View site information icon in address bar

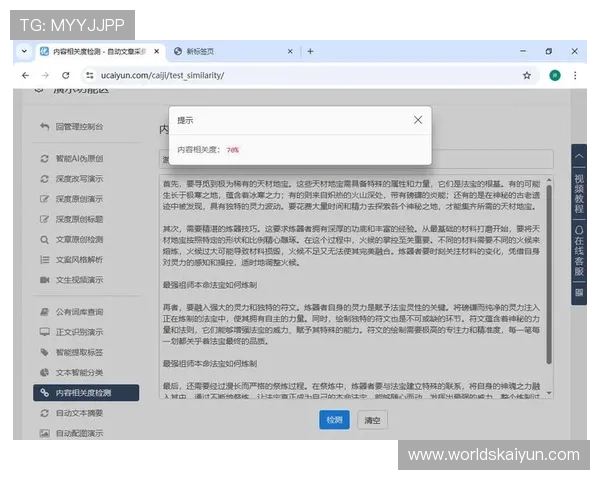[x=90, y=75]
